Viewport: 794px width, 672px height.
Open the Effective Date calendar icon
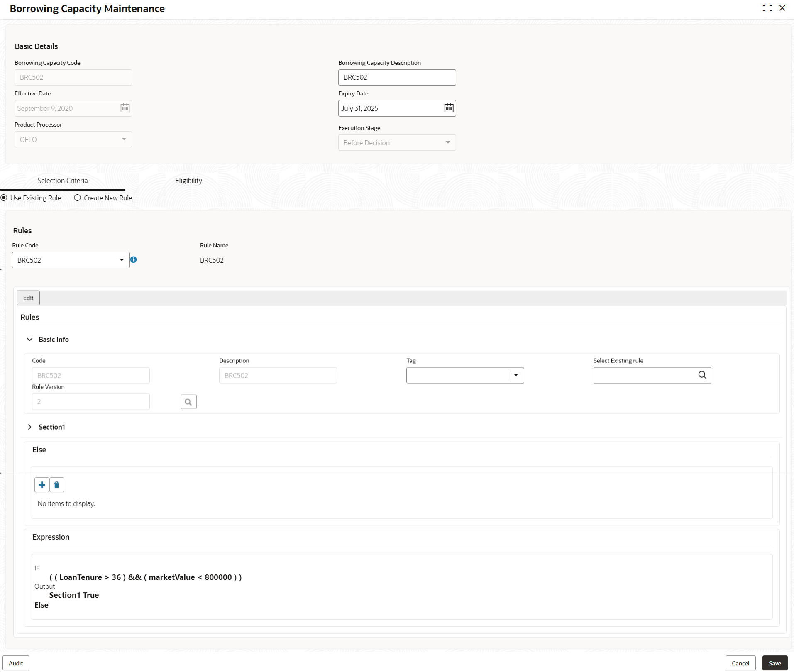(x=125, y=108)
